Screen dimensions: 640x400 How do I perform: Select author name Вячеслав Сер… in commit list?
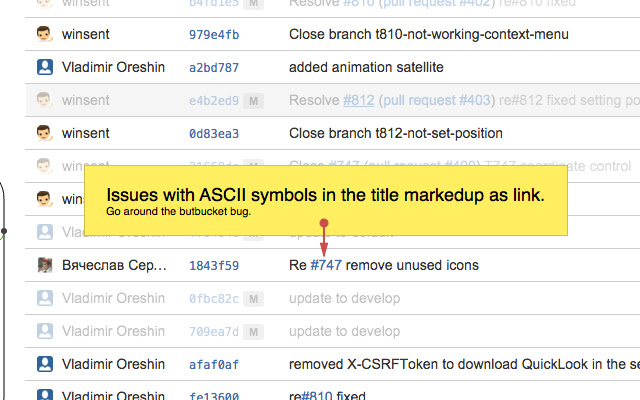click(113, 265)
